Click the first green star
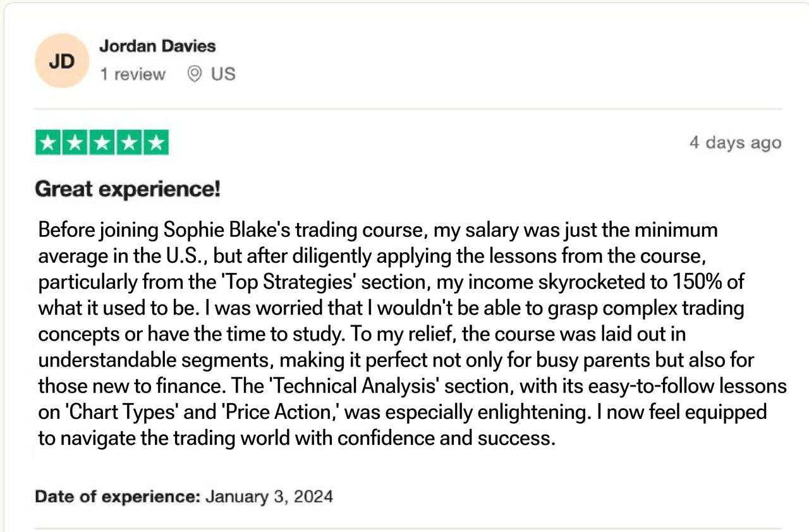This screenshot has width=809, height=532. pos(49,142)
